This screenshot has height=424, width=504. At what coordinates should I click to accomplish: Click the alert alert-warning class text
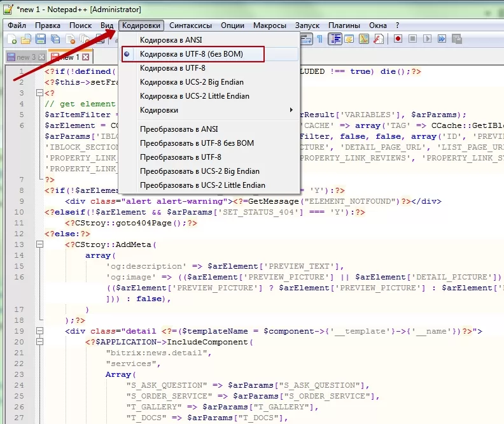(174, 201)
